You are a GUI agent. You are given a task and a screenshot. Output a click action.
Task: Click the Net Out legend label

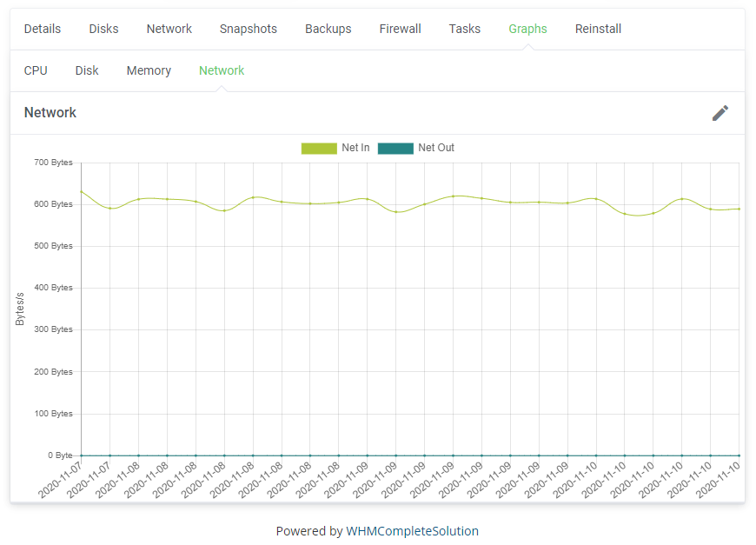436,148
